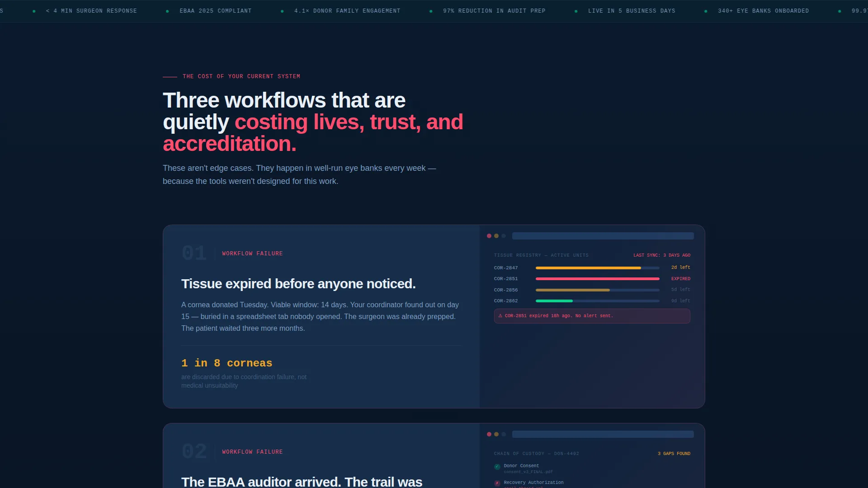Click the '01' workflow number

pyautogui.click(x=194, y=253)
